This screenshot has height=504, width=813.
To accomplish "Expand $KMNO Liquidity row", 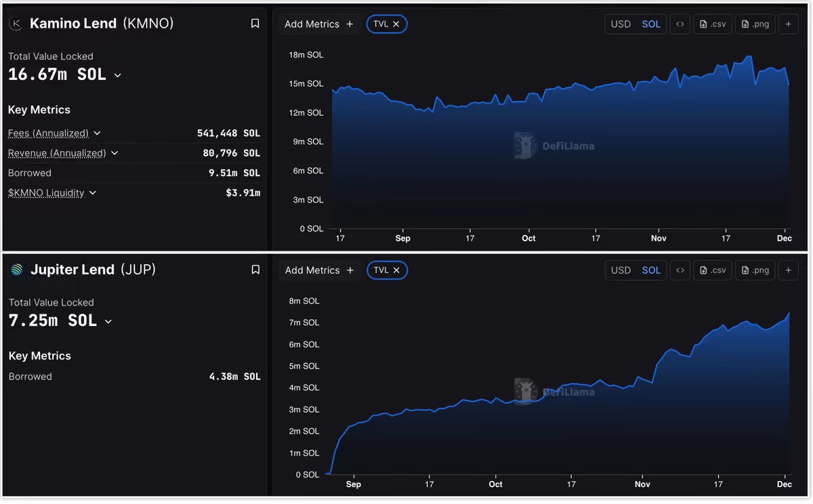I will click(93, 192).
